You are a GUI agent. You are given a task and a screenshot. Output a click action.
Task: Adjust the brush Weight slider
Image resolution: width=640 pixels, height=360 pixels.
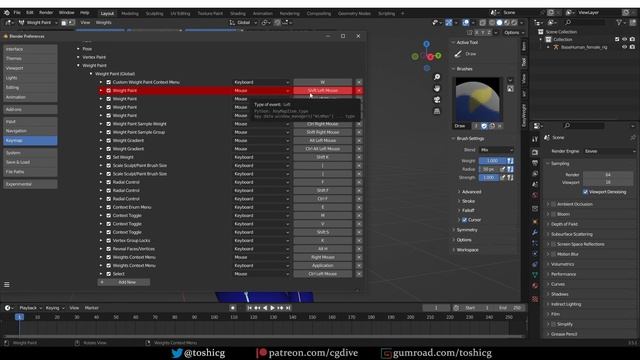492,161
